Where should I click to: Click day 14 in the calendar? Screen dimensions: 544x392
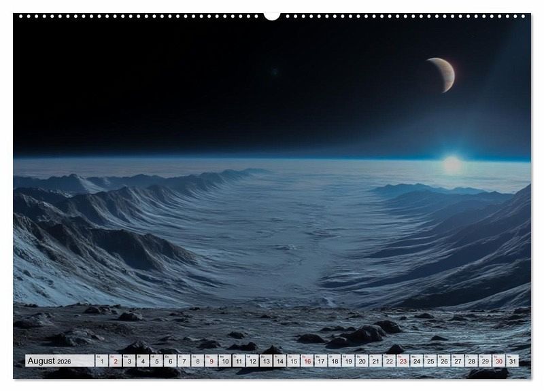pyautogui.click(x=279, y=361)
